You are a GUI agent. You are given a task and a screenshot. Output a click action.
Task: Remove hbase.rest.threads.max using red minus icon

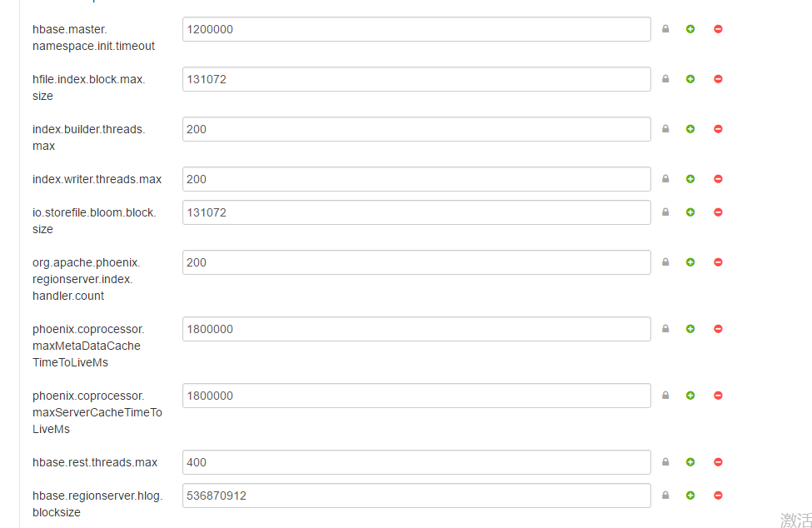tap(718, 462)
